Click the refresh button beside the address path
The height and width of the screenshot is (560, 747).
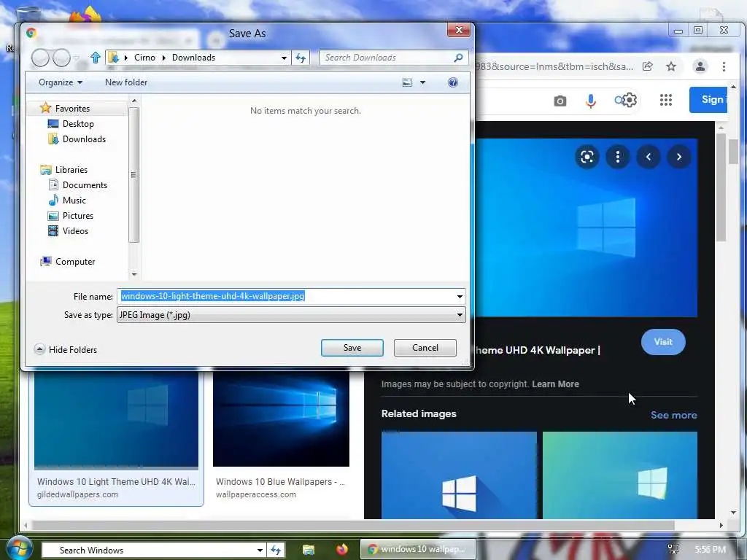[301, 58]
